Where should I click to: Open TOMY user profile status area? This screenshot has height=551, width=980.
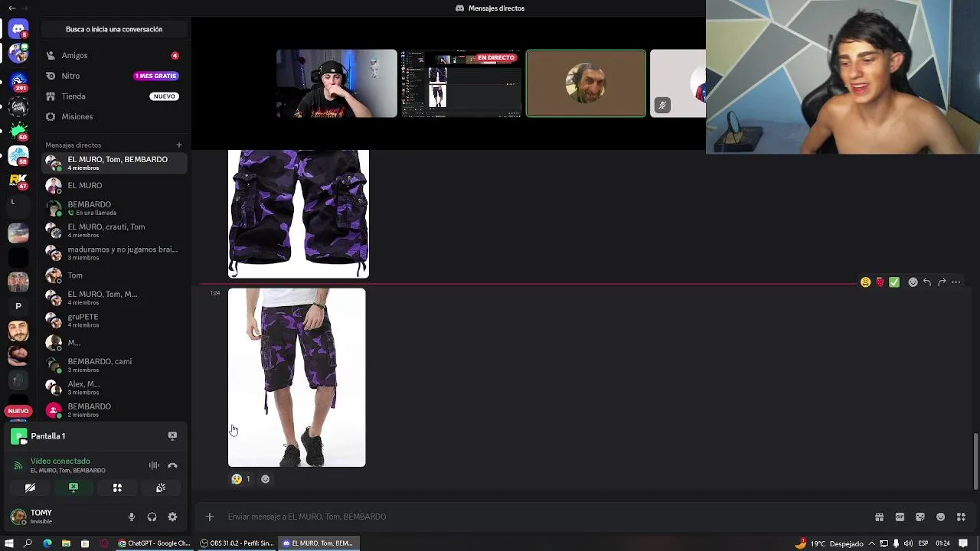point(65,517)
